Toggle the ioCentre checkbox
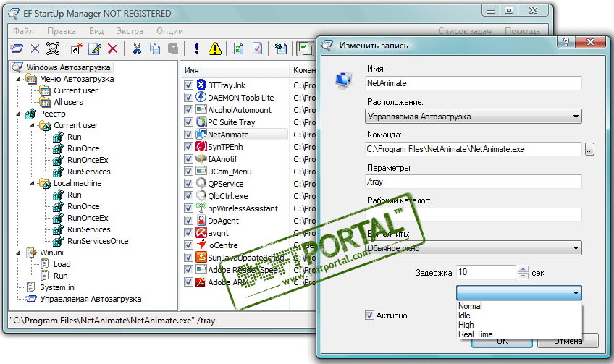This screenshot has height=364, width=614. pyautogui.click(x=188, y=245)
